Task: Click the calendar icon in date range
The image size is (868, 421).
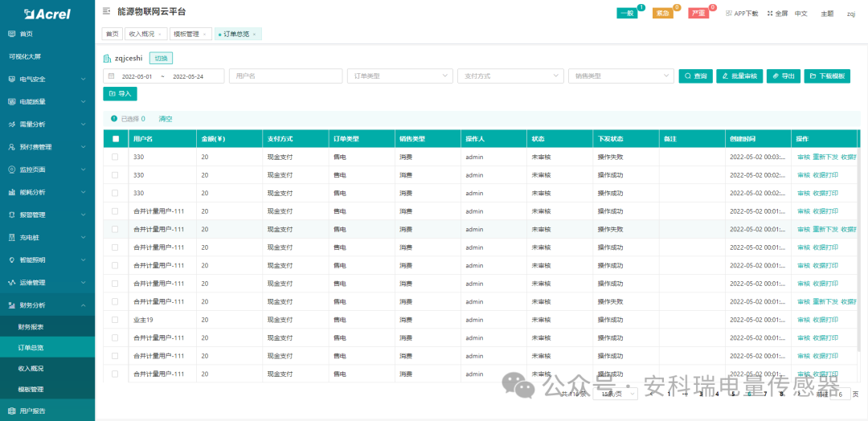Action: pyautogui.click(x=111, y=76)
